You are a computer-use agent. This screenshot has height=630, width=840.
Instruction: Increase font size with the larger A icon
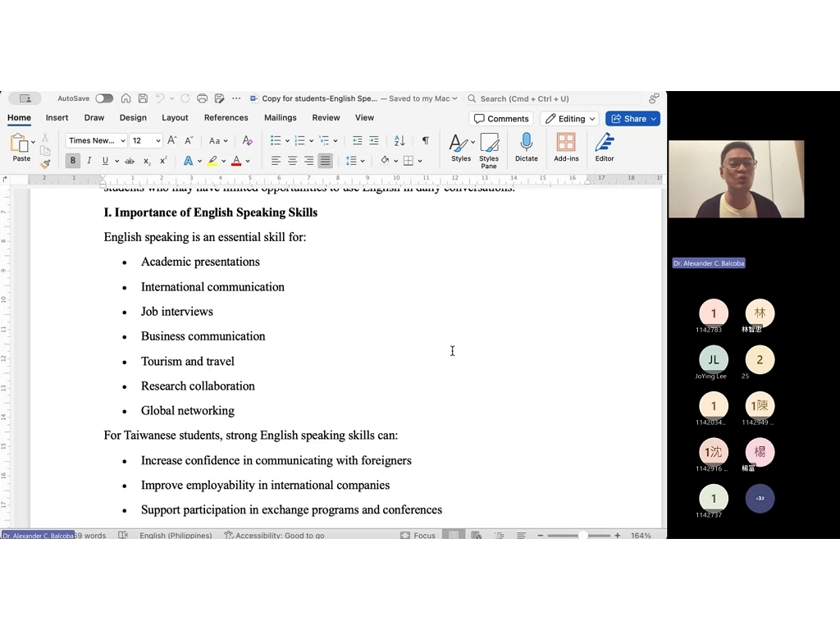[172, 140]
